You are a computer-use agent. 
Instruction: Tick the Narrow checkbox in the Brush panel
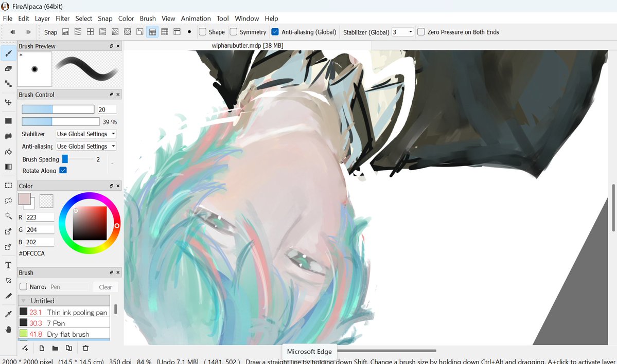(23, 286)
